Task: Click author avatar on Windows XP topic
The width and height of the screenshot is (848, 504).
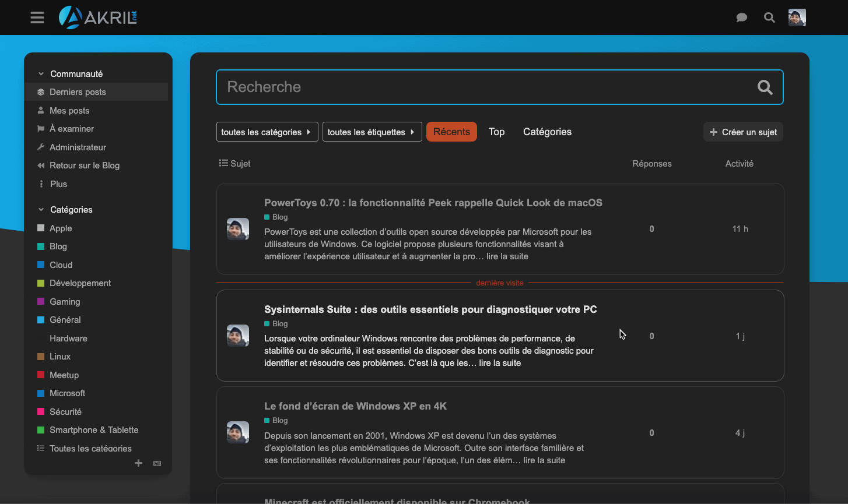Action: pos(238,432)
